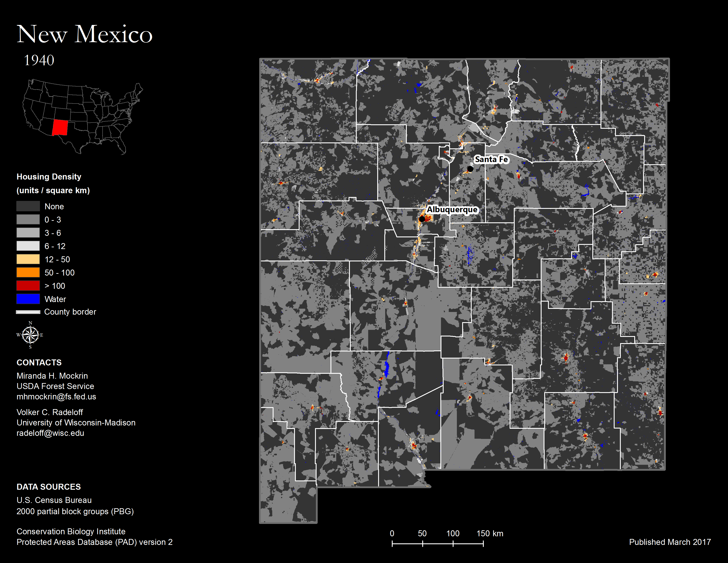This screenshot has height=563, width=728.
Task: Click the '0 - 3' gray legend swatch
Action: 28,219
